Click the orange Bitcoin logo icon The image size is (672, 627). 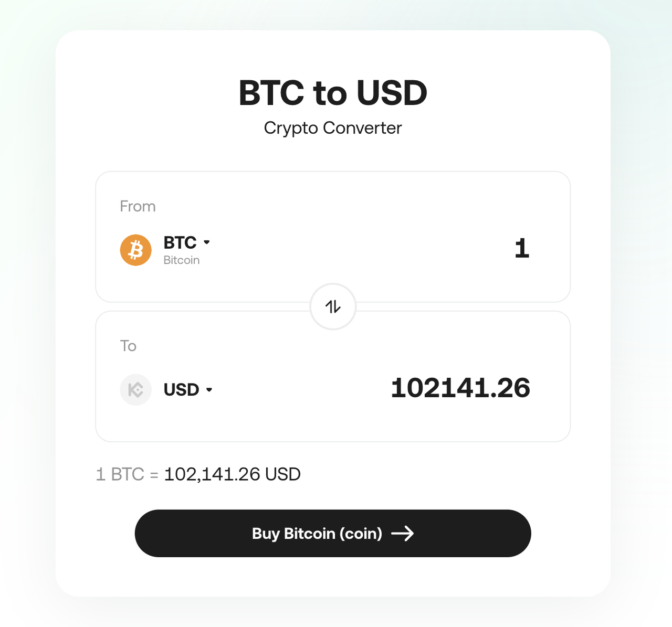[135, 250]
